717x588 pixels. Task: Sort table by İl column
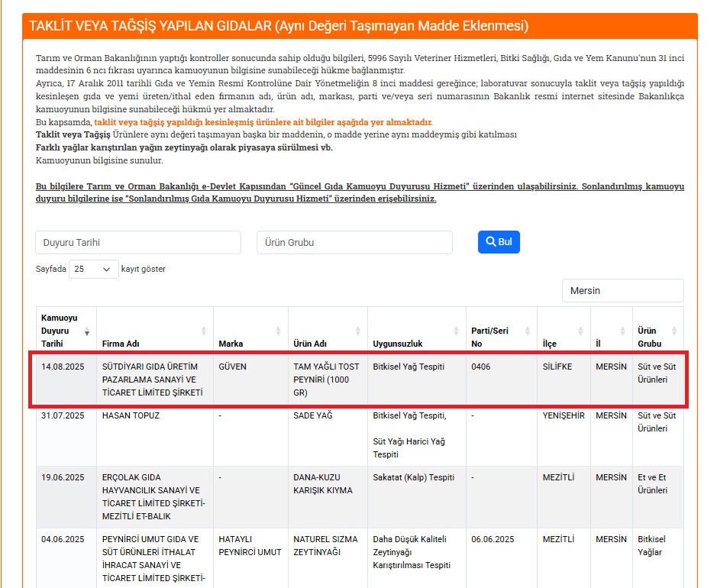tap(612, 331)
